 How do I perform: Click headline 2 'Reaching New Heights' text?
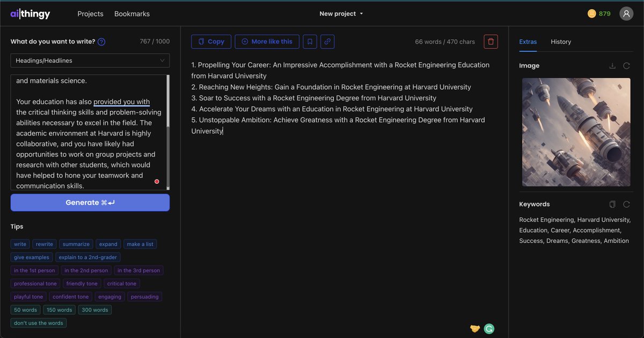[x=331, y=87]
